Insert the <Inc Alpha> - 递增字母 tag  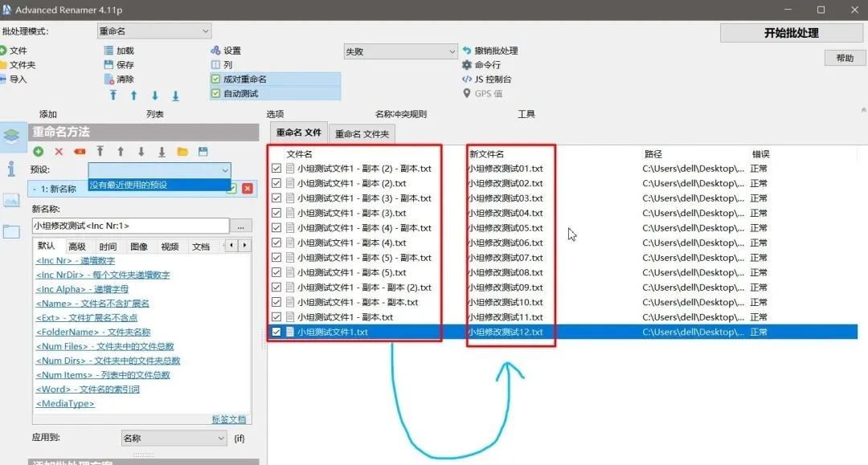[82, 289]
